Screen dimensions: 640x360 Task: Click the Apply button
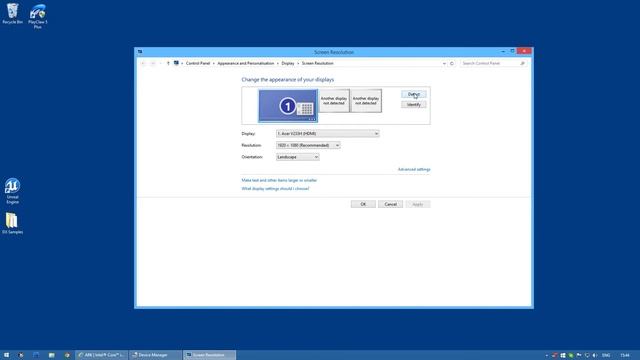coord(418,204)
